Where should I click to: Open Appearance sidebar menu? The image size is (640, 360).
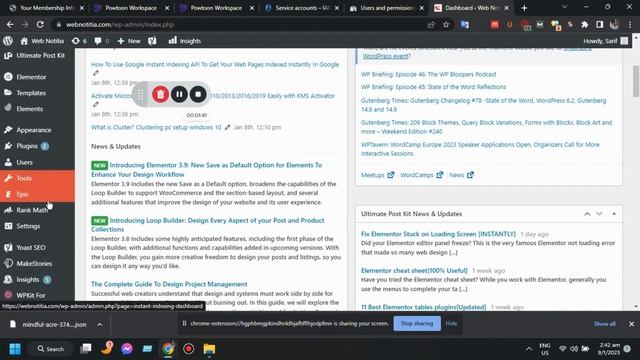(37, 130)
